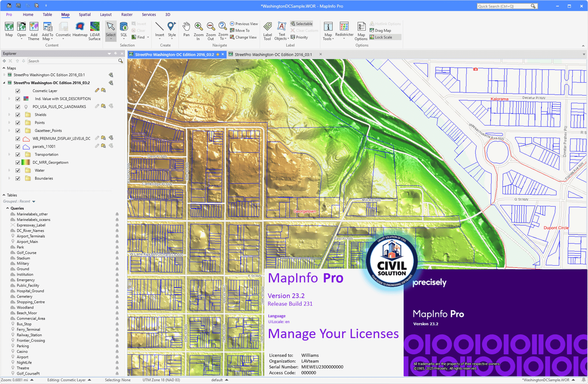Click the parcels_11001 blue style swatch
Image resolution: width=588 pixels, height=384 pixels.
(26, 147)
